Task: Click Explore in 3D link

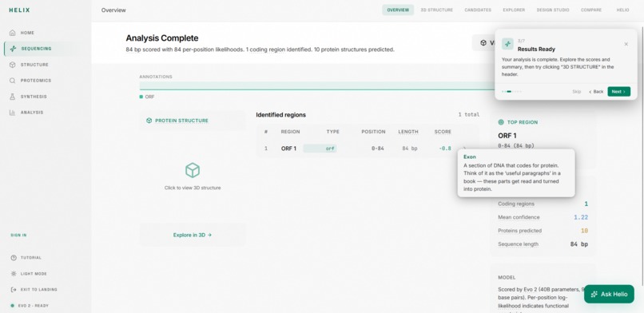Action: (x=193, y=235)
